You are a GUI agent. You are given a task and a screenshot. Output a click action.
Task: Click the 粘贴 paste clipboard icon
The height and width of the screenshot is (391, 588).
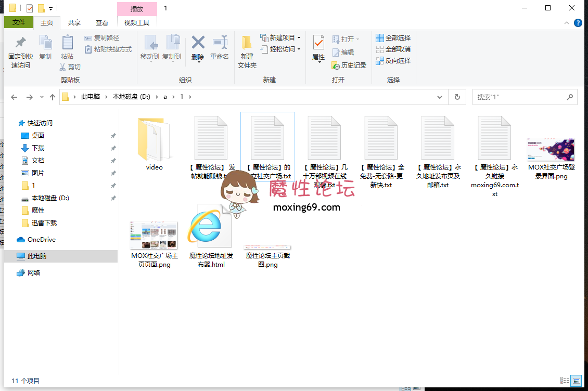click(x=67, y=42)
